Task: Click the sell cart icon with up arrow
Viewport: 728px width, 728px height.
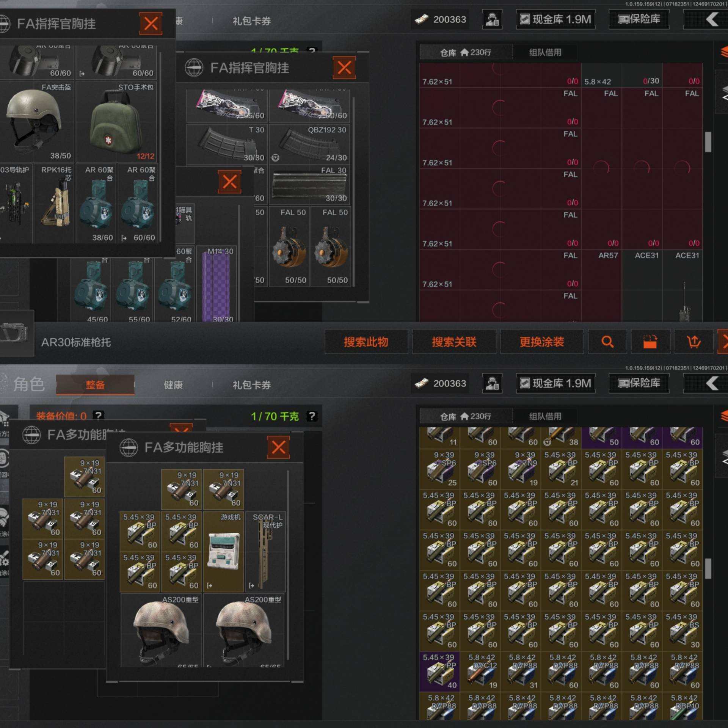Action: (693, 342)
